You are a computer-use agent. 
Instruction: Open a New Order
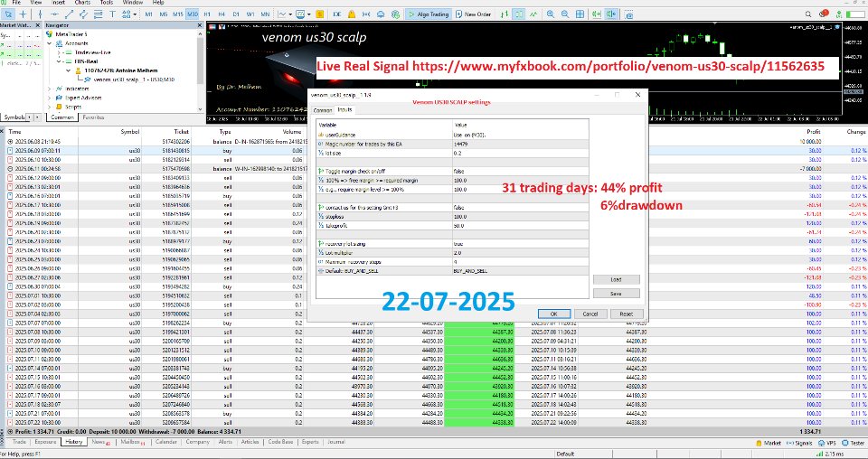point(474,14)
